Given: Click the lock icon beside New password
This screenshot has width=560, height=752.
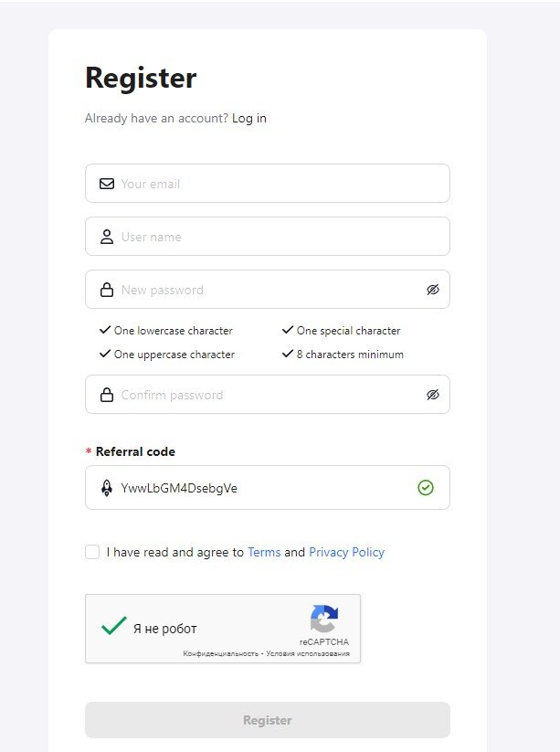Looking at the screenshot, I should point(106,290).
